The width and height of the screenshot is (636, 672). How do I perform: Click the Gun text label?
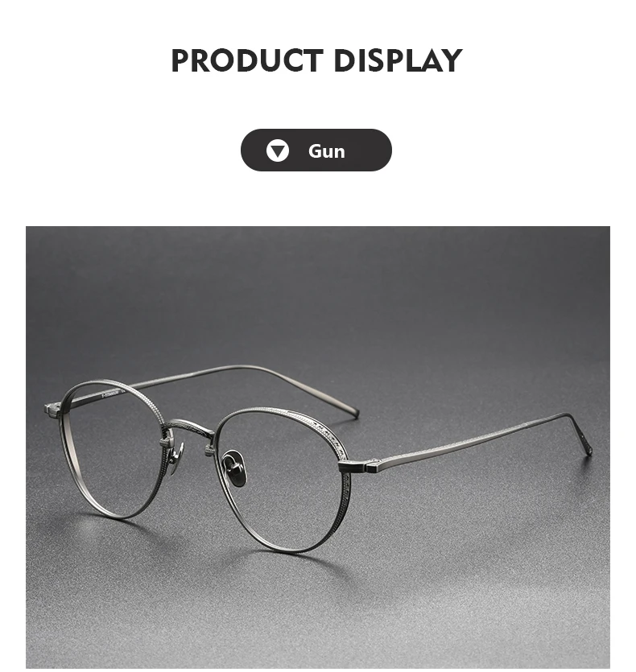coord(326,151)
